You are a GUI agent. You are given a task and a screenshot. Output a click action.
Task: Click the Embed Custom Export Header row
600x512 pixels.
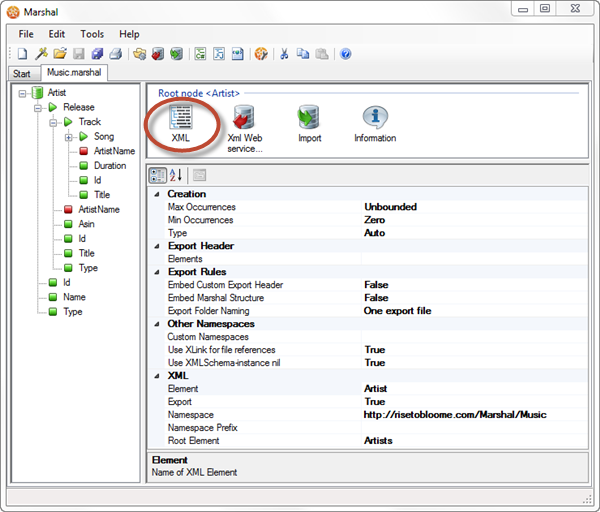[376, 285]
